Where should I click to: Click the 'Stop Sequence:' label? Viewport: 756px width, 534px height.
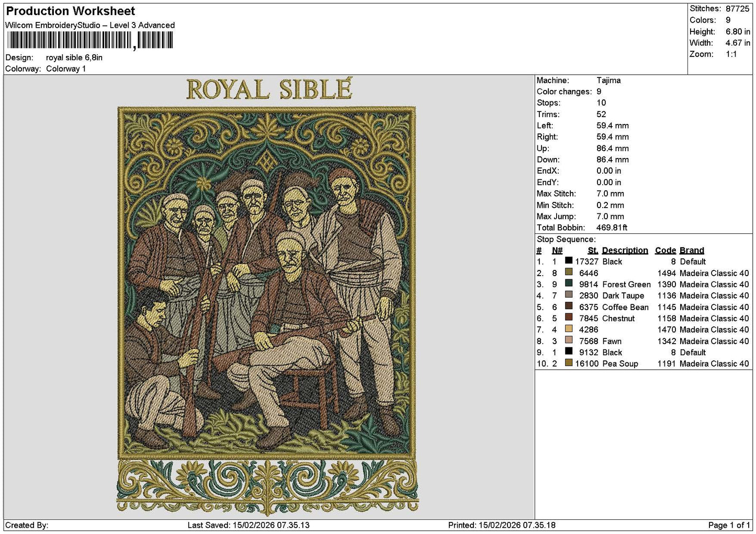click(566, 240)
